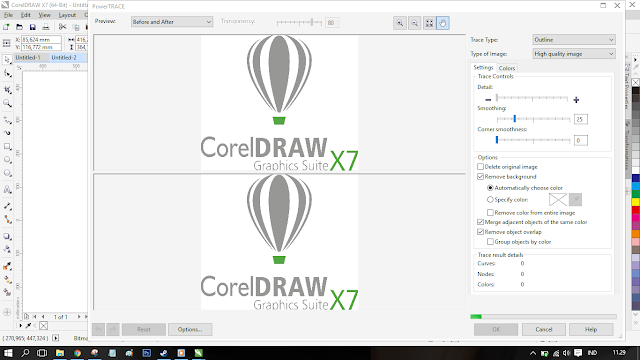Uncheck Remove background option

(x=480, y=177)
